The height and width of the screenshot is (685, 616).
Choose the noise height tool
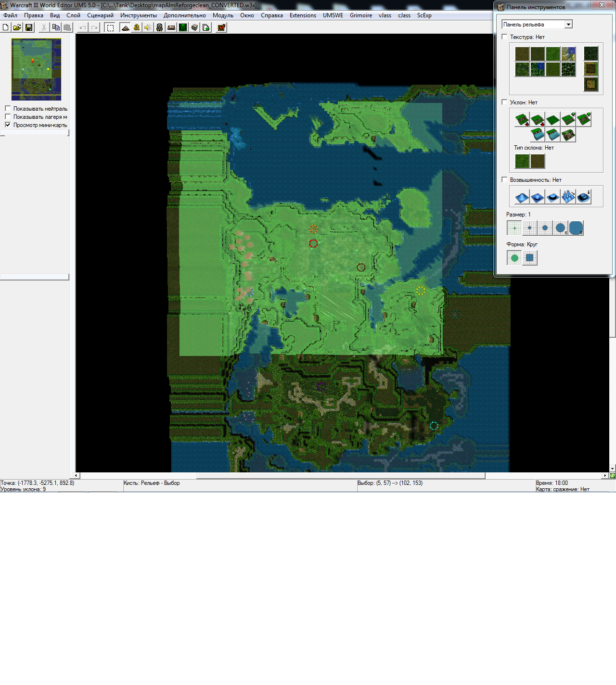[x=568, y=196]
